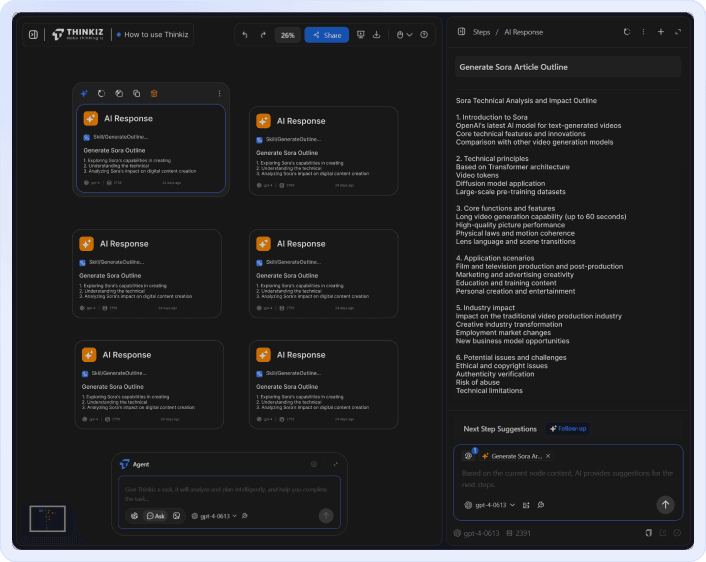This screenshot has height=562, width=706.
Task: Open the 'How to use Thinkiz' title
Action: pyautogui.click(x=156, y=35)
